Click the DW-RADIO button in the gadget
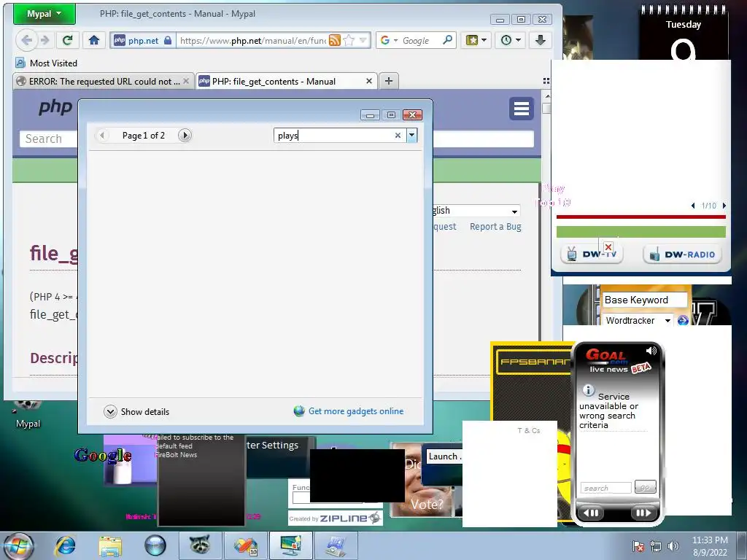Image resolution: width=747 pixels, height=560 pixels. 683,254
